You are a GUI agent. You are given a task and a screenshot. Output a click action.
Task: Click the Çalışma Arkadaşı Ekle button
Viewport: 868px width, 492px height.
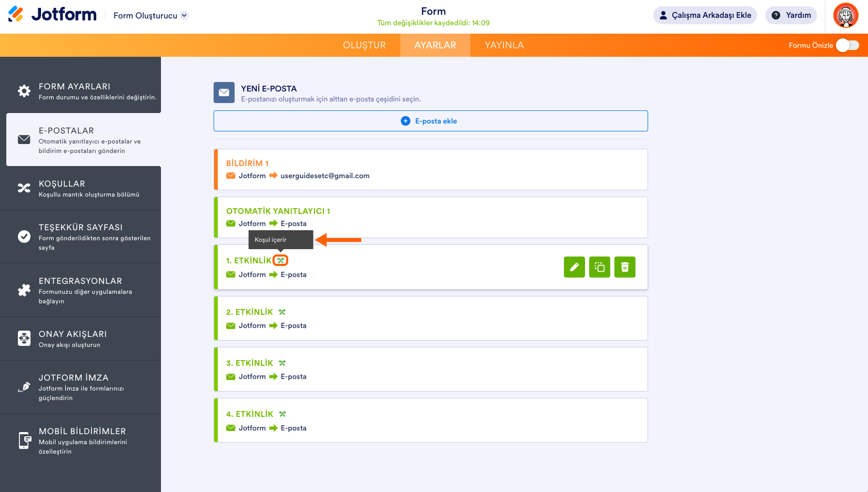(705, 15)
